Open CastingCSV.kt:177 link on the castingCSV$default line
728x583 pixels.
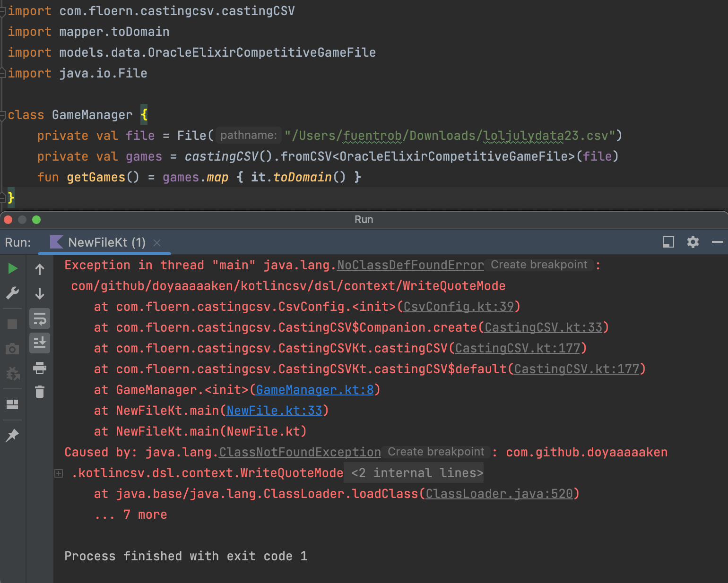point(577,369)
